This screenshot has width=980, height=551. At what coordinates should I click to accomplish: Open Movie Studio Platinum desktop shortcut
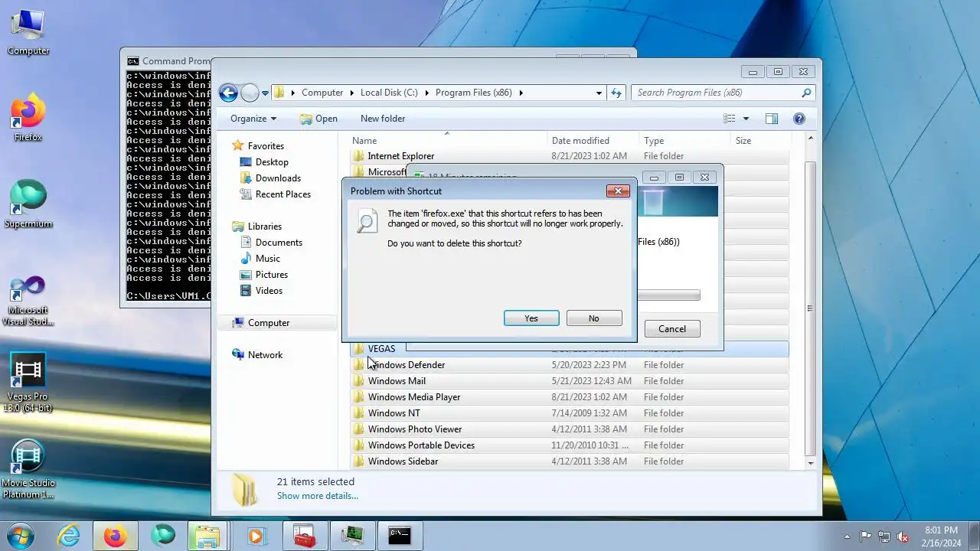[x=28, y=469]
